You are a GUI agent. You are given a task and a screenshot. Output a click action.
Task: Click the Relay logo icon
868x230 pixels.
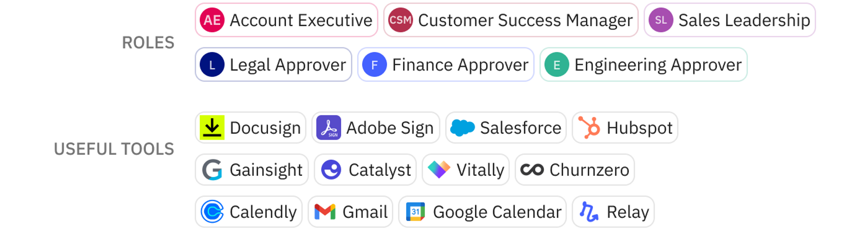[589, 212]
